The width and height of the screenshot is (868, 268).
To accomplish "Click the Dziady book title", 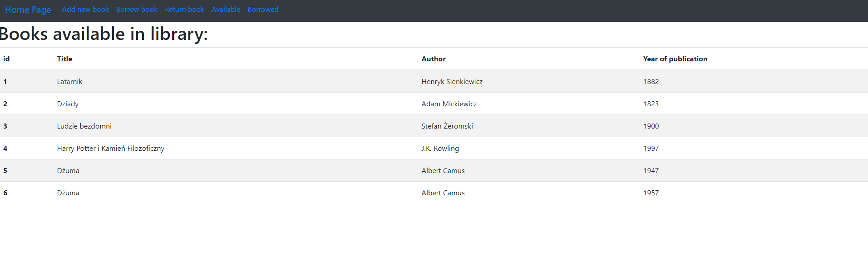I will pos(68,104).
